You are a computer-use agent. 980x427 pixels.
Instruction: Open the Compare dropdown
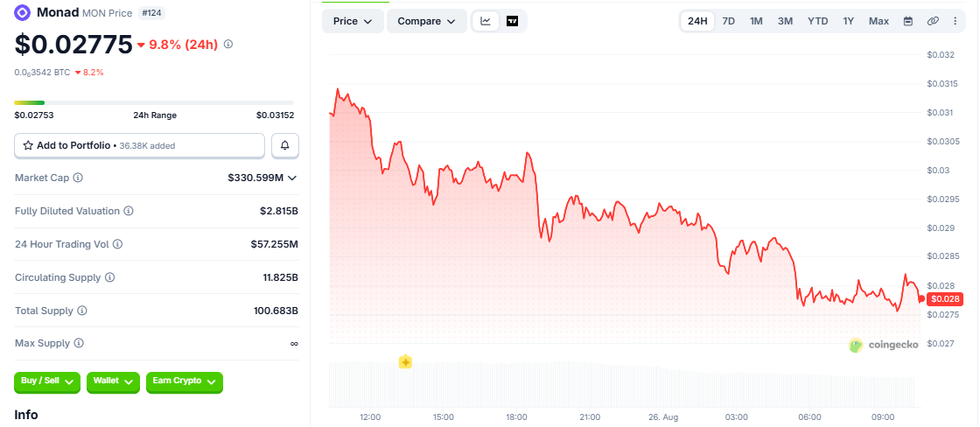pos(427,21)
